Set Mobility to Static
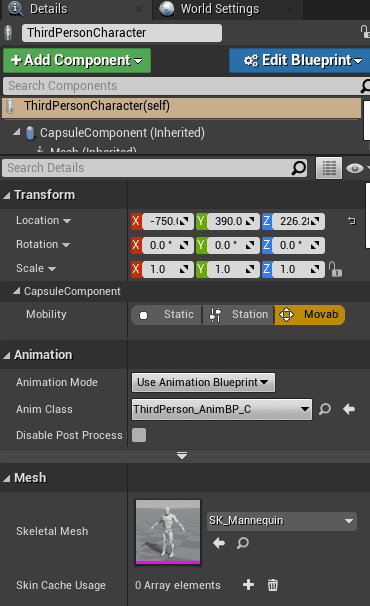Screen dimensions: 370x606 (167, 315)
